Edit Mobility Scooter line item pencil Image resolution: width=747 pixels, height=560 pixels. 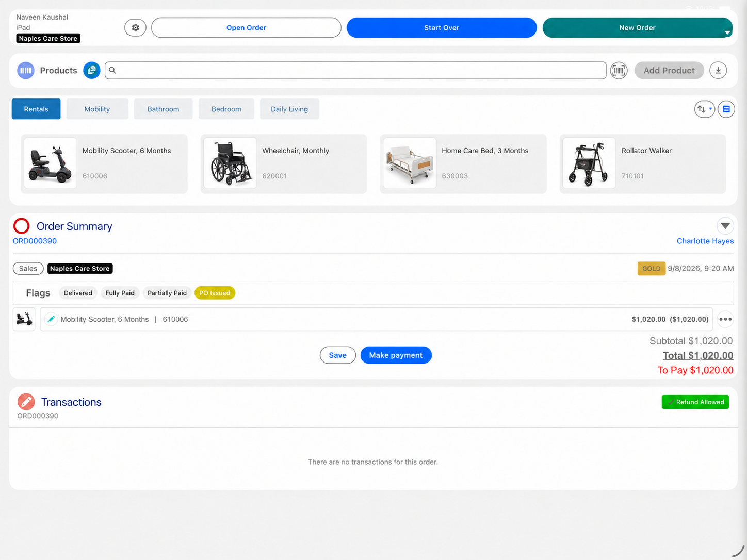pyautogui.click(x=51, y=319)
